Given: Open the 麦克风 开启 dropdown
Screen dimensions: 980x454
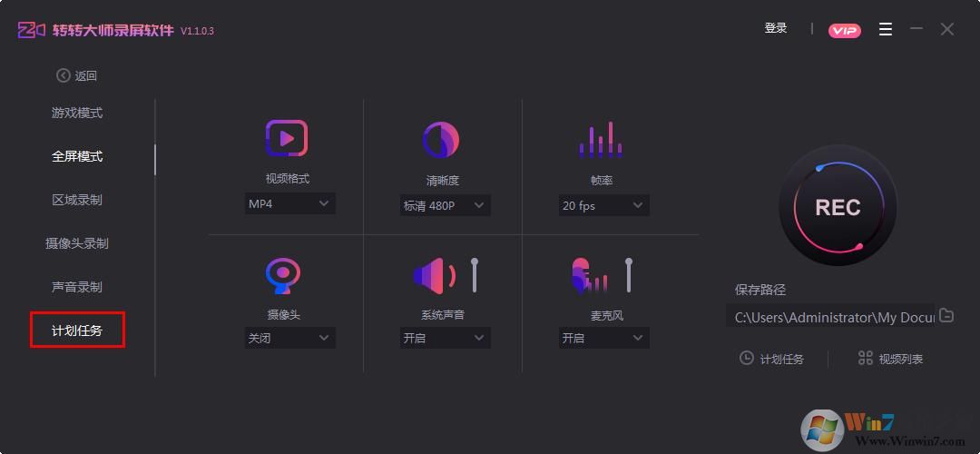Looking at the screenshot, I should (603, 338).
